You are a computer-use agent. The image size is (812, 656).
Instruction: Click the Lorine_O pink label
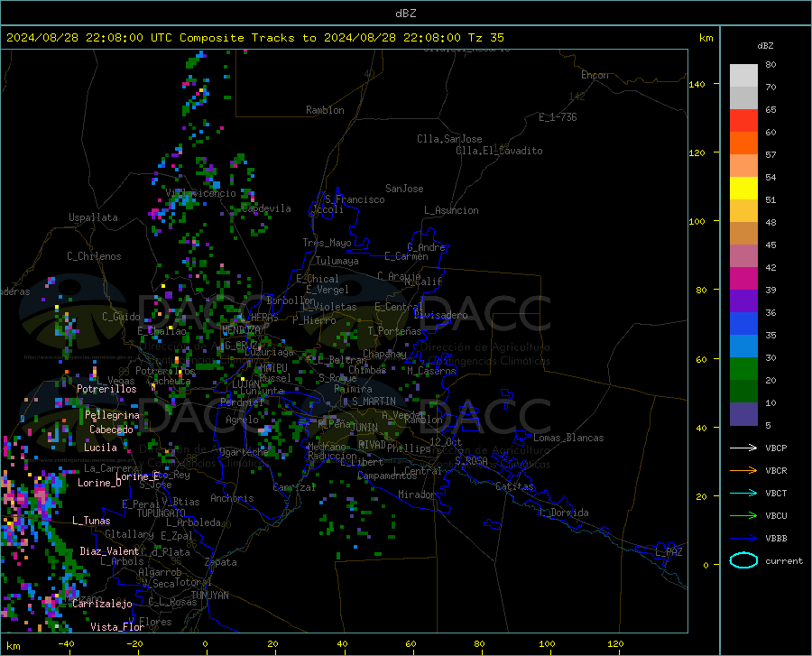(99, 483)
